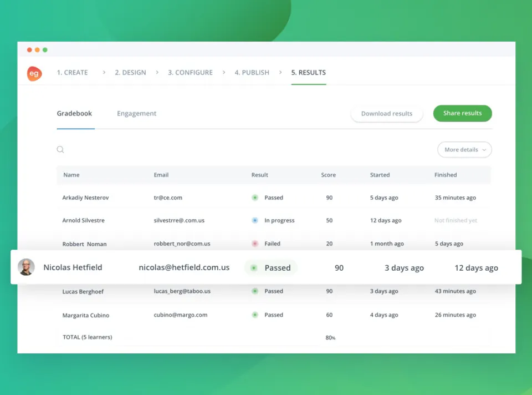Click the blue In progress status dot
This screenshot has width=532, height=395.
point(255,220)
